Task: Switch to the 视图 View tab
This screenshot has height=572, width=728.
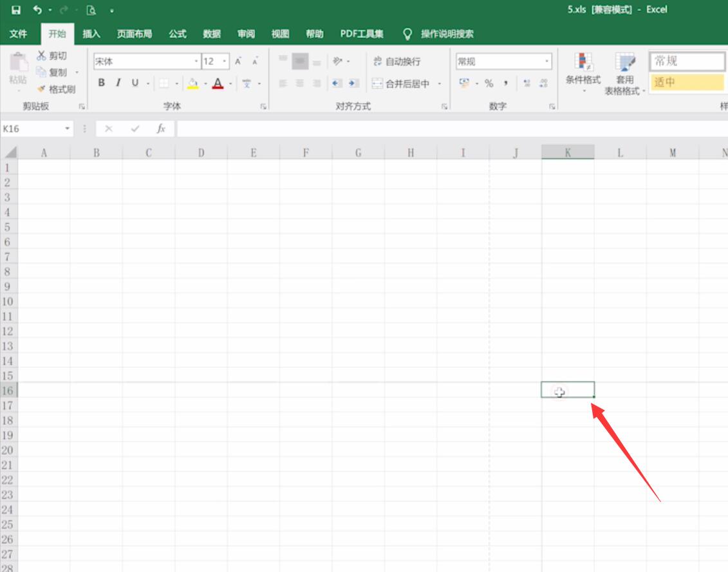Action: click(x=281, y=33)
